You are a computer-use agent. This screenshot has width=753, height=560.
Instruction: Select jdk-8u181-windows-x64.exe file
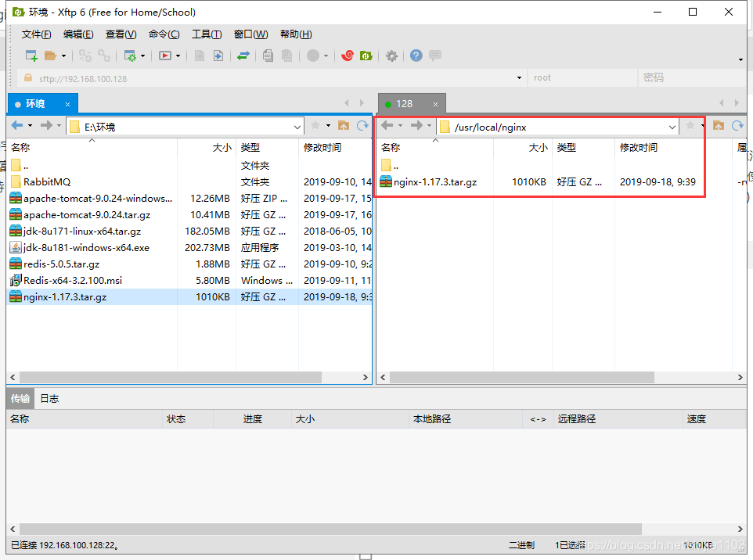pos(86,248)
